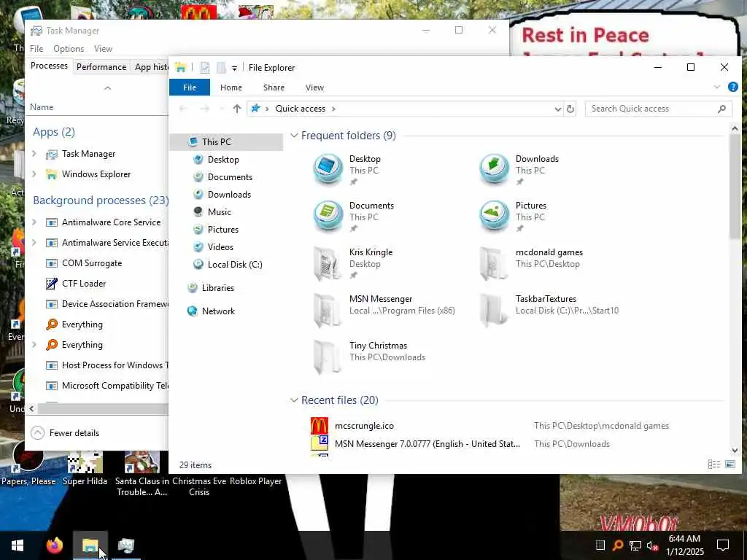Viewport: 747px width, 560px height.
Task: Open the Tiny Christmas folder icon
Action: (328, 356)
